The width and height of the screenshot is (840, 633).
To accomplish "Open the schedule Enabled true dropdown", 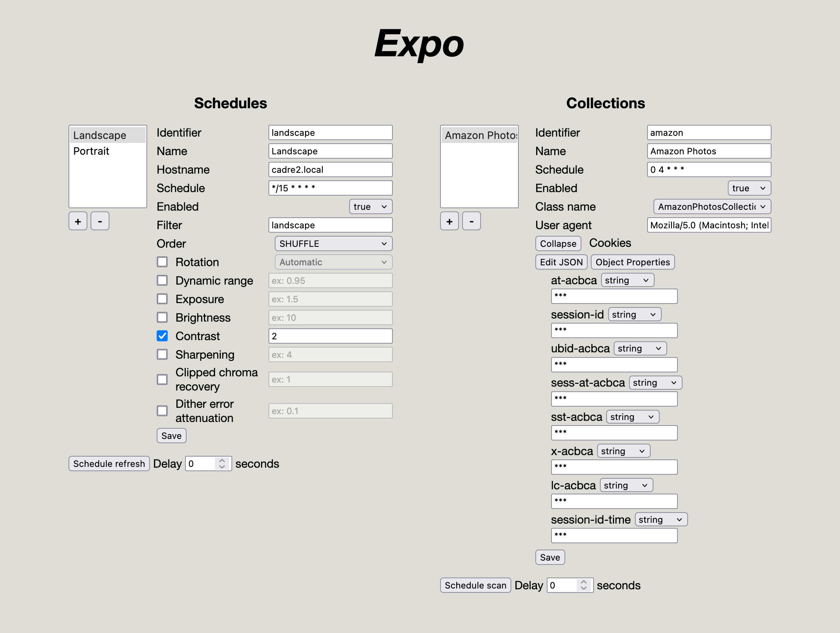I will pos(370,207).
